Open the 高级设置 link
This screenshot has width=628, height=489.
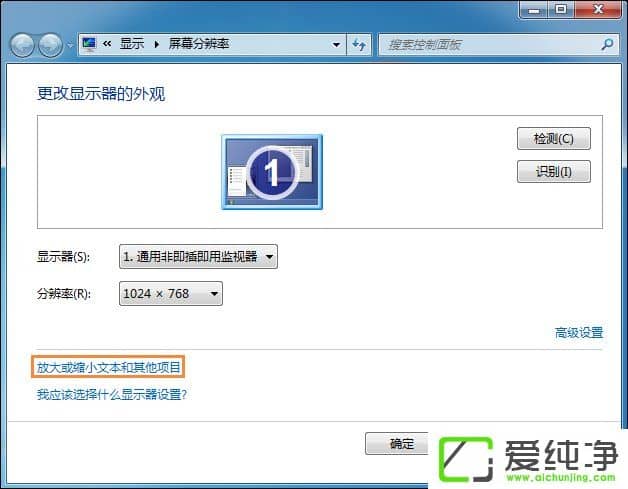click(579, 333)
